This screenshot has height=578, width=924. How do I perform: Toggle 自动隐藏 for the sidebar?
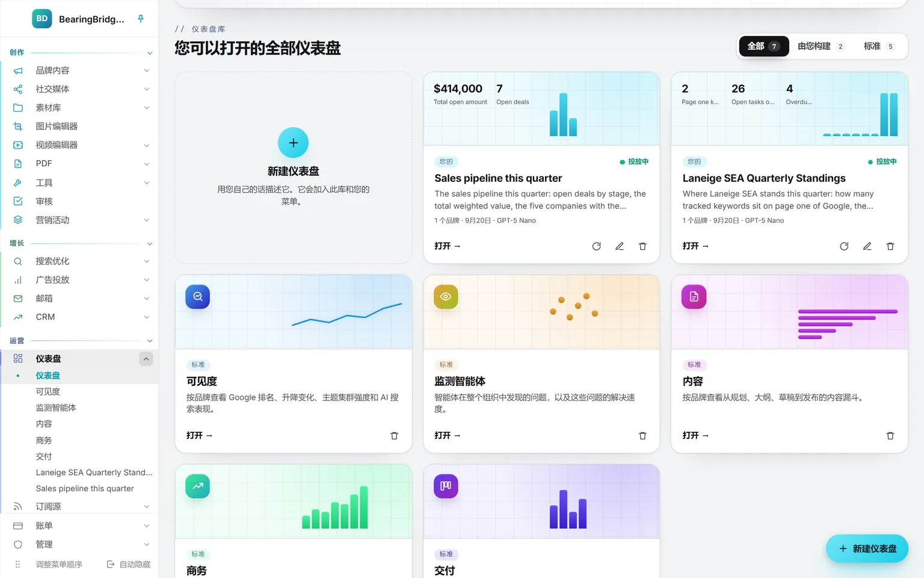pos(129,564)
